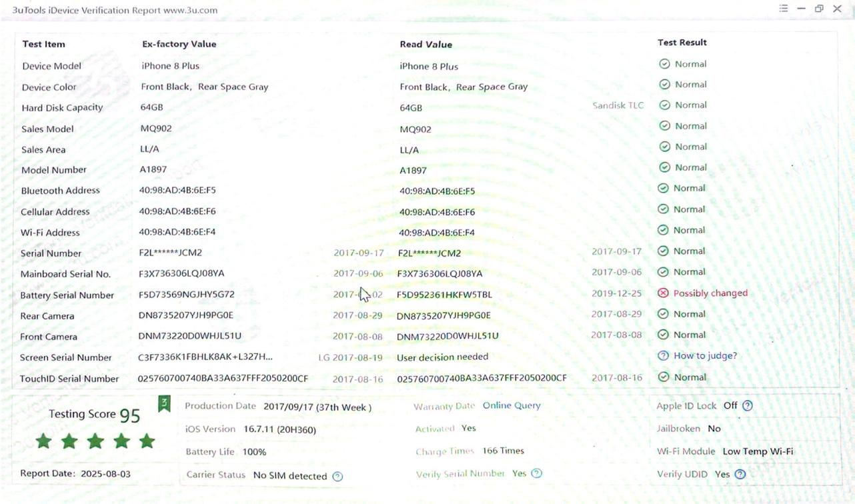855x504 pixels.
Task: Click the green check icon for Sales Area
Action: point(664,147)
